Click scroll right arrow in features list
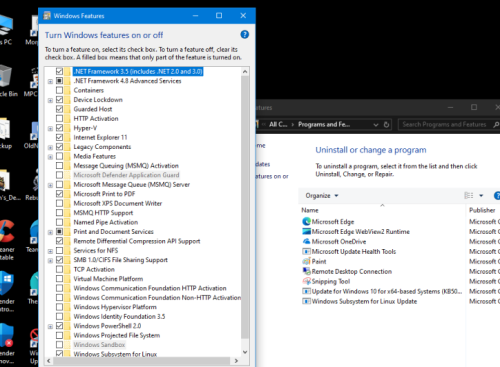Viewport: 500px width, 367px height. click(236, 361)
